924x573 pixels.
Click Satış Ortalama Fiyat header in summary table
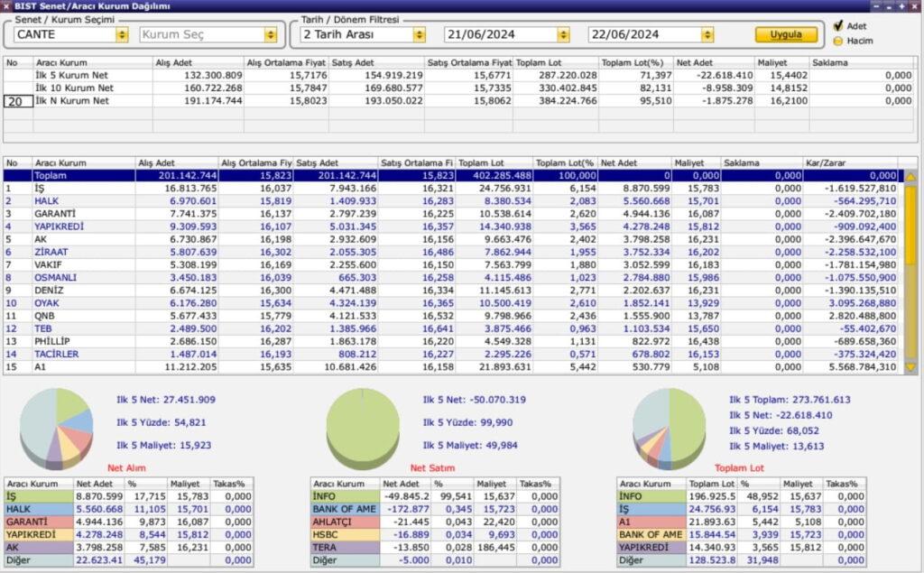(469, 63)
